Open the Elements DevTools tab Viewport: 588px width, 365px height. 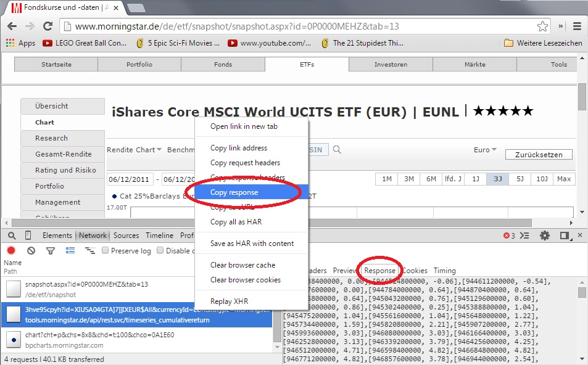tap(57, 236)
